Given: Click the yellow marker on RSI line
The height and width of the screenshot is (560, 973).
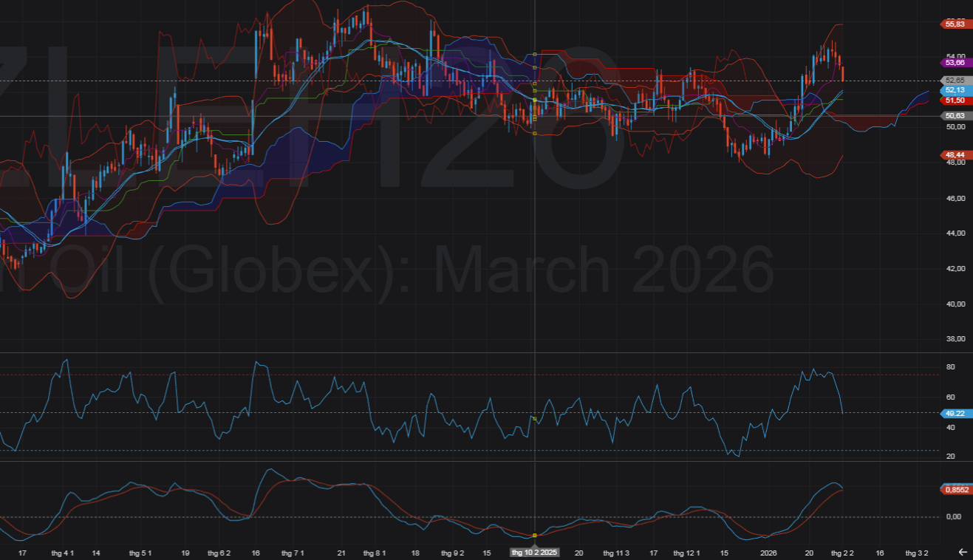Looking at the screenshot, I should point(535,419).
